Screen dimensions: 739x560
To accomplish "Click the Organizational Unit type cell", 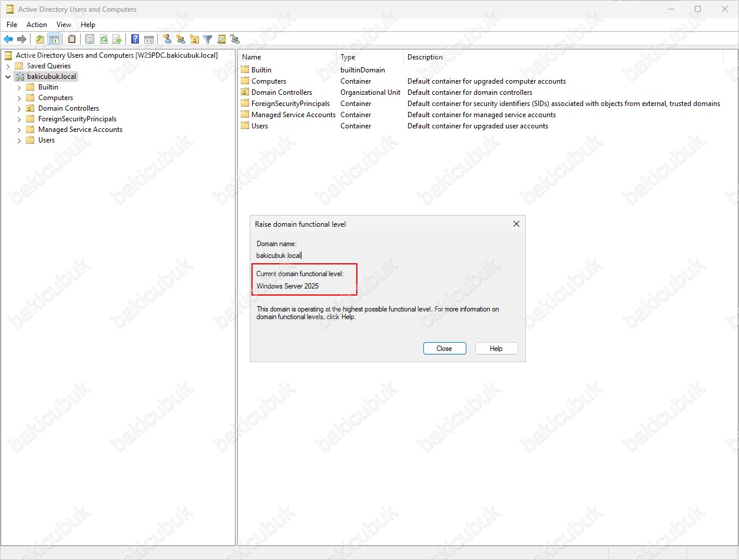I will pos(370,92).
